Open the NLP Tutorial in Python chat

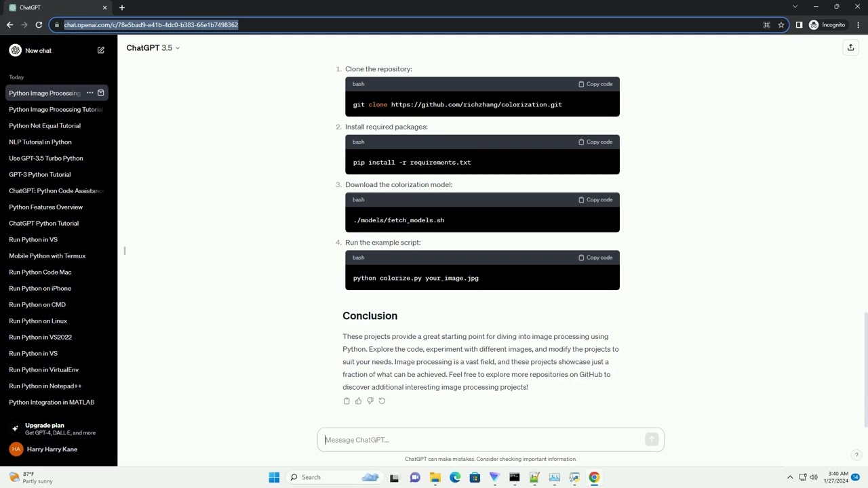point(57,142)
